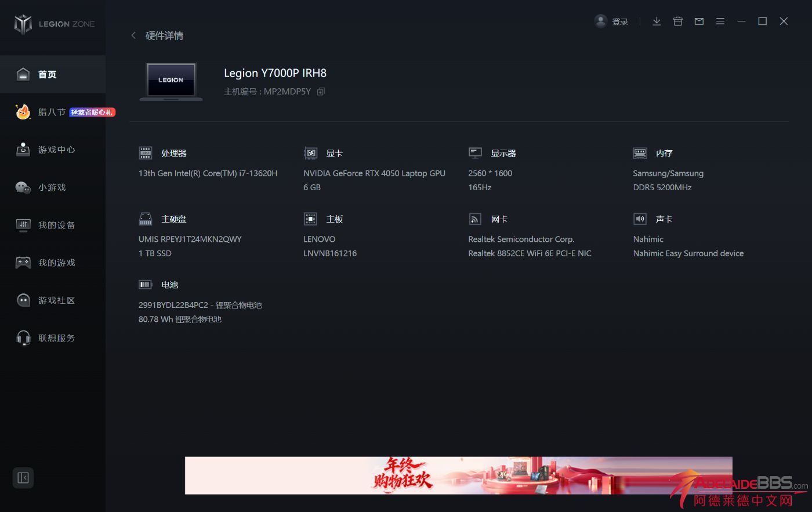Click the Legion Zone logo
Screen dimensions: 812x512
tap(54, 24)
